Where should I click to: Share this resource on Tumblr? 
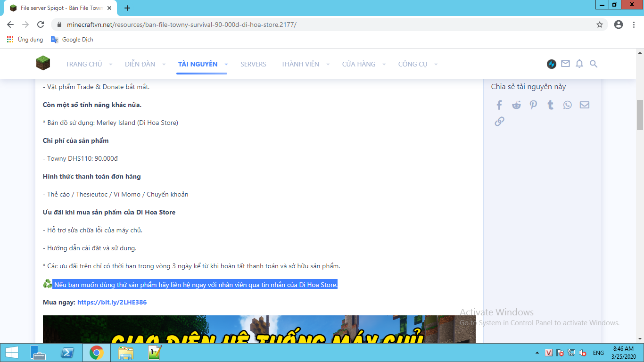coord(550,105)
